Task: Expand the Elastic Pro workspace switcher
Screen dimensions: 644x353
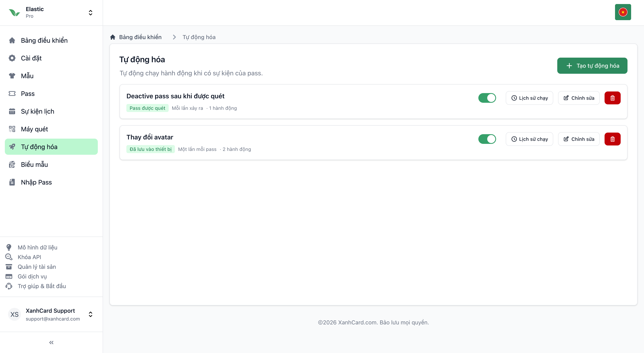Action: pyautogui.click(x=91, y=12)
